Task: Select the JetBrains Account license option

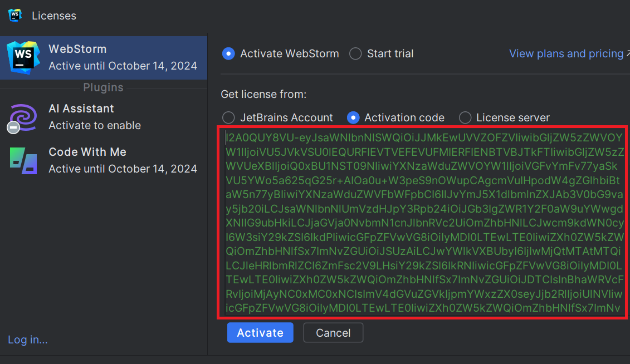Action: coord(228,117)
